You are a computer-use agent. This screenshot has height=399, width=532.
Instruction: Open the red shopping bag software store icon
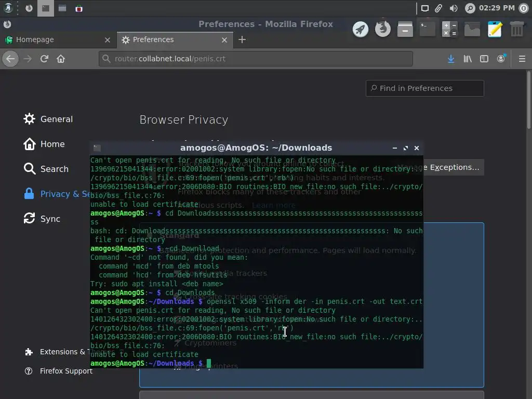pyautogui.click(x=79, y=8)
